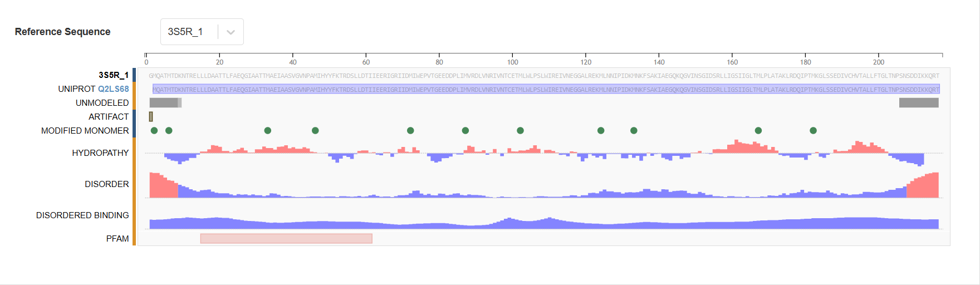Click the pink PFAM domain block
This screenshot has width=980, height=285.
coord(286,239)
